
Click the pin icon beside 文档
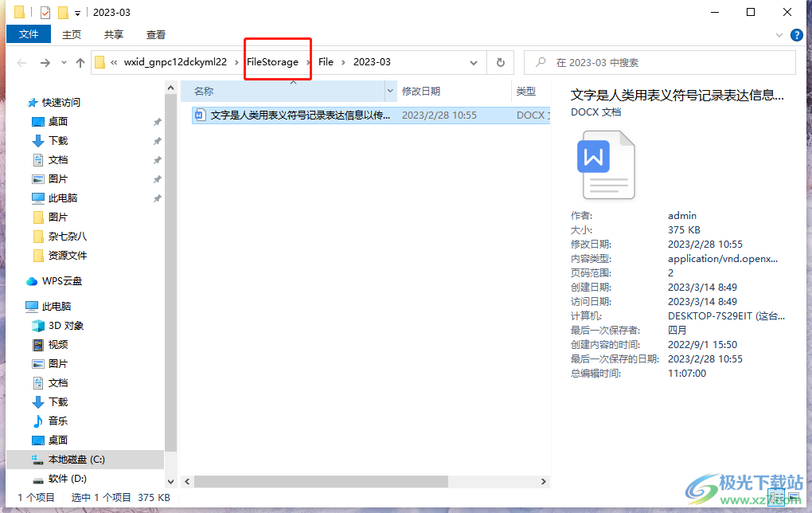point(157,161)
